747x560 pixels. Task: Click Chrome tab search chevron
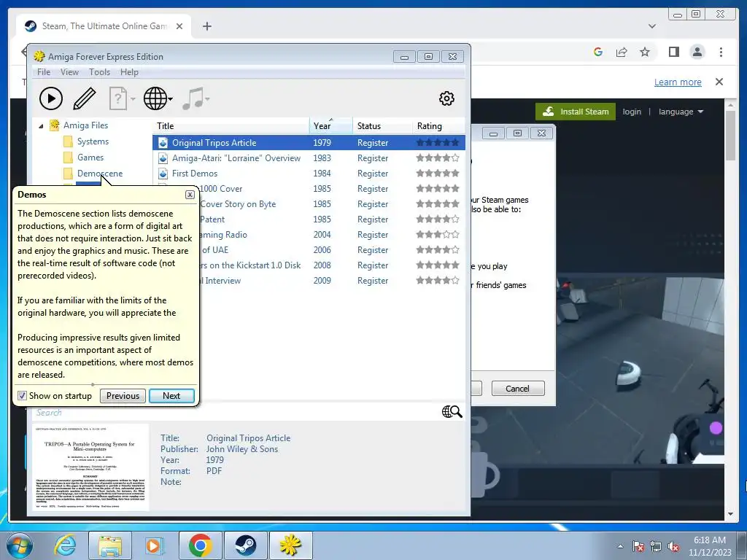click(x=651, y=26)
